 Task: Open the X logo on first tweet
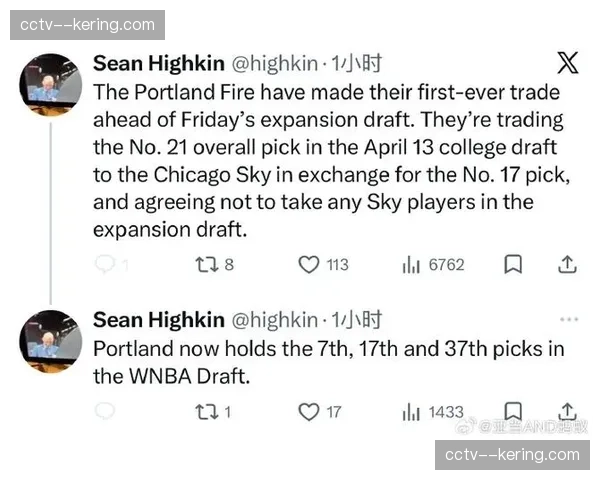click(567, 64)
